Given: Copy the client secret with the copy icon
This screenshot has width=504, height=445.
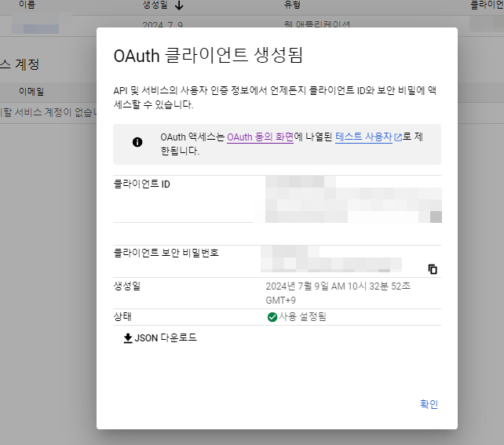Looking at the screenshot, I should (433, 269).
